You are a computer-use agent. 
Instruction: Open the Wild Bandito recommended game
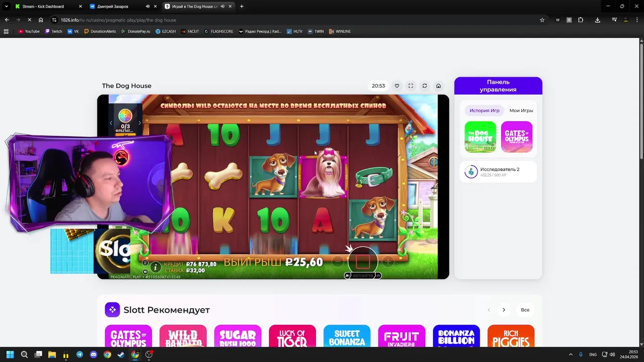pyautogui.click(x=183, y=336)
